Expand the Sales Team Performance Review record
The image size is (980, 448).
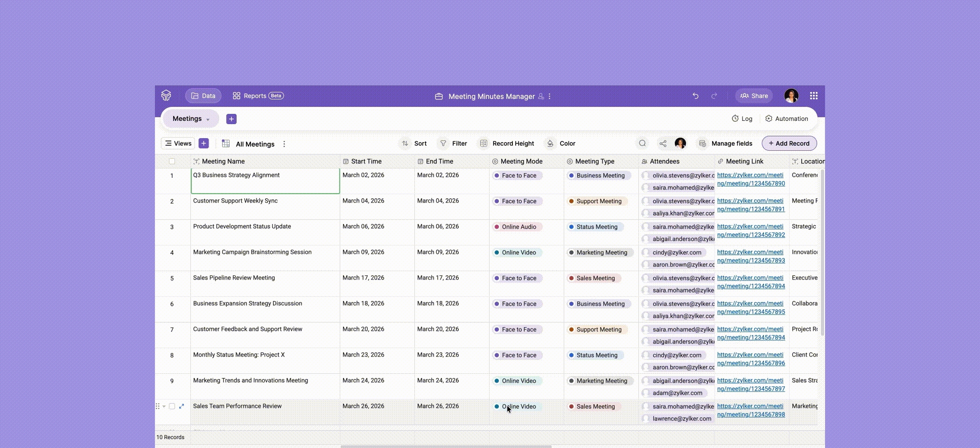182,406
